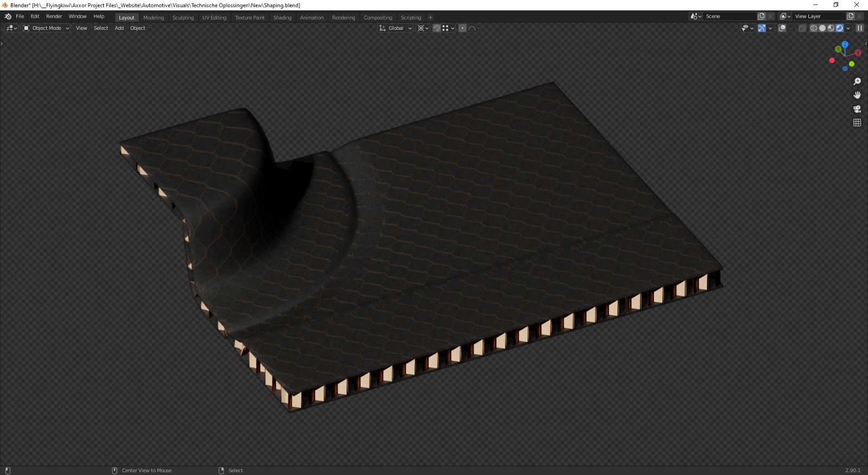The width and height of the screenshot is (868, 475).
Task: Open the scene browse icon dropdown
Action: [696, 16]
